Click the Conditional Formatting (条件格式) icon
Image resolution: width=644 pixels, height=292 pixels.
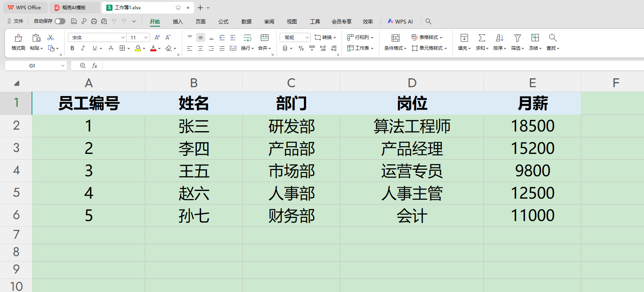pyautogui.click(x=395, y=38)
